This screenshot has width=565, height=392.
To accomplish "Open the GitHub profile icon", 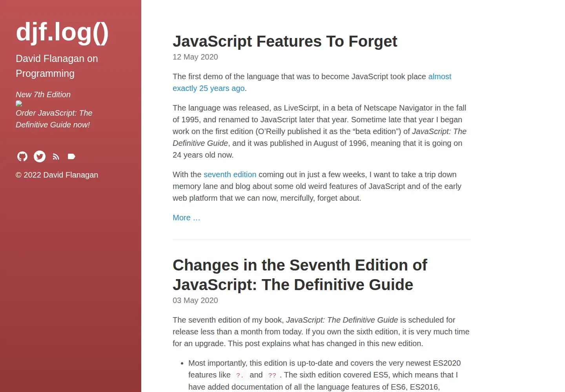I will point(22,156).
